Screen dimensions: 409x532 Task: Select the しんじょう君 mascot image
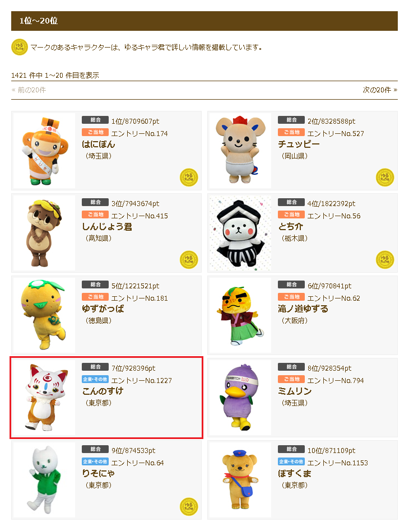pyautogui.click(x=44, y=233)
